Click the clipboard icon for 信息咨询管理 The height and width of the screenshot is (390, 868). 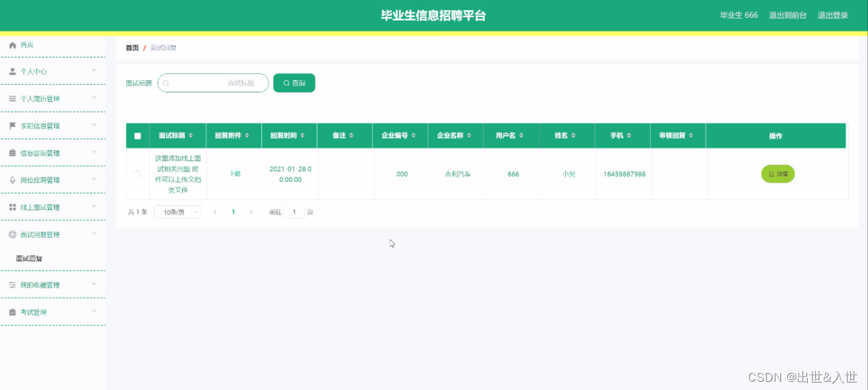pos(12,153)
